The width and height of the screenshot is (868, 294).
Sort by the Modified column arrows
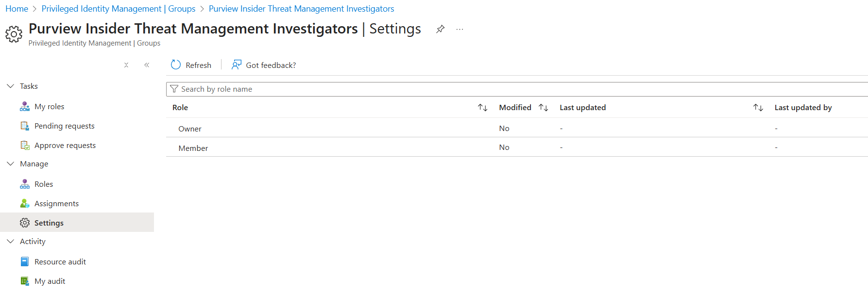point(543,108)
